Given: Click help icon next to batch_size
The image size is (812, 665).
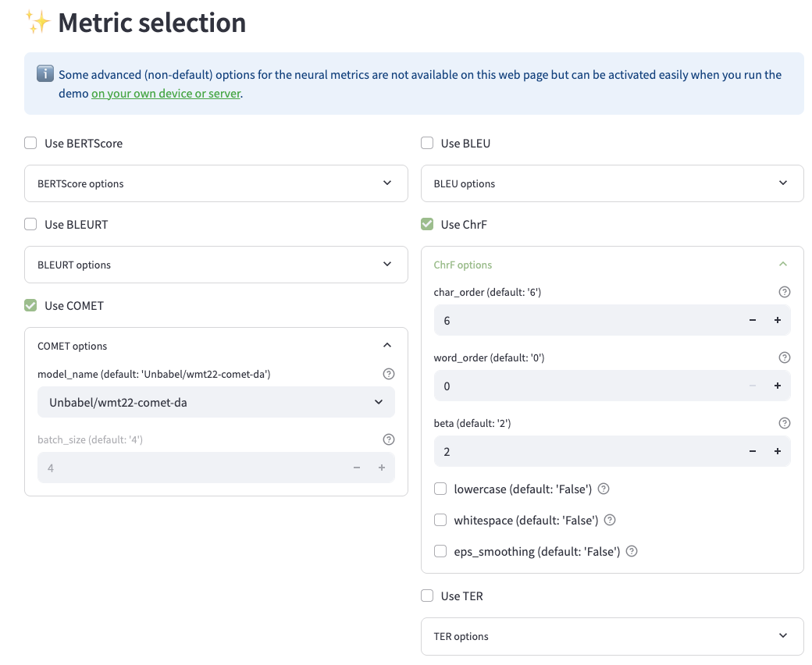Looking at the screenshot, I should click(388, 440).
